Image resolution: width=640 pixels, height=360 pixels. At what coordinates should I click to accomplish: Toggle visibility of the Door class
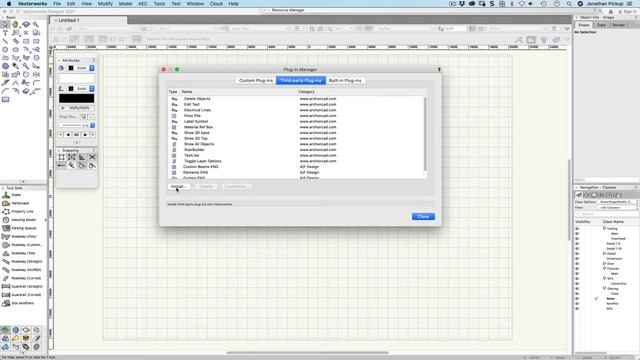tap(577, 264)
